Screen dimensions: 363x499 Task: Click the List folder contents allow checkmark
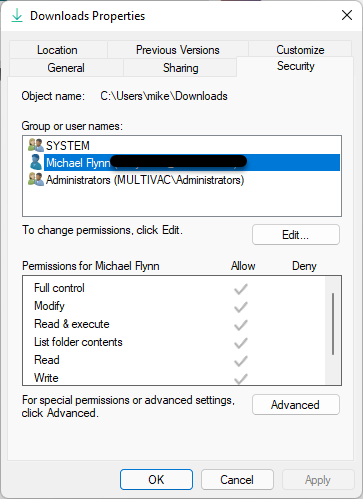(x=241, y=343)
